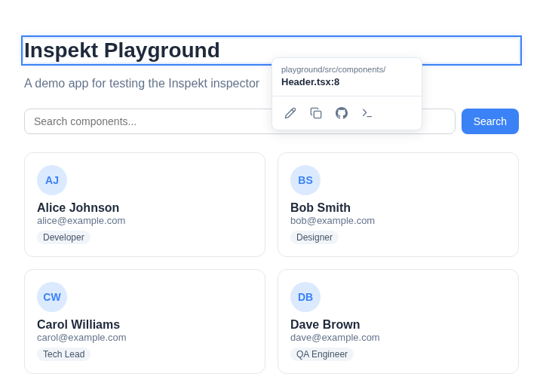The image size is (543, 392).
Task: Click the Bob Smith name
Action: pyautogui.click(x=321, y=208)
